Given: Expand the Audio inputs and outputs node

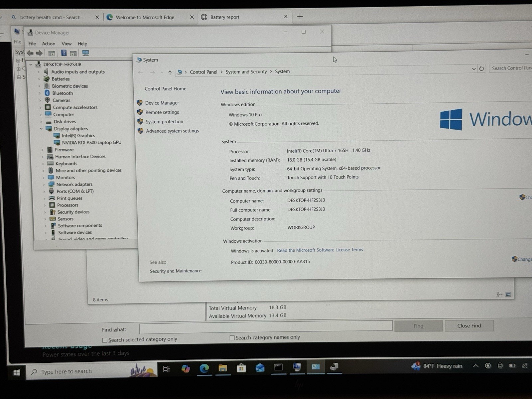Looking at the screenshot, I should coord(39,72).
